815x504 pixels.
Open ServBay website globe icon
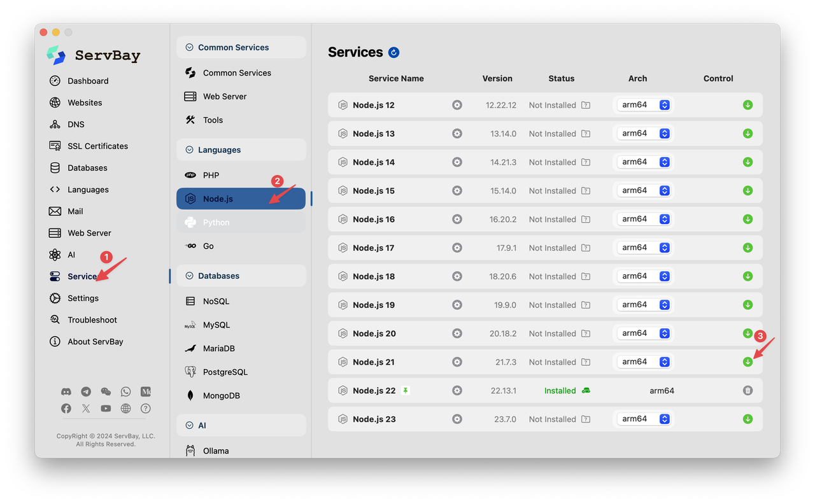[125, 409]
